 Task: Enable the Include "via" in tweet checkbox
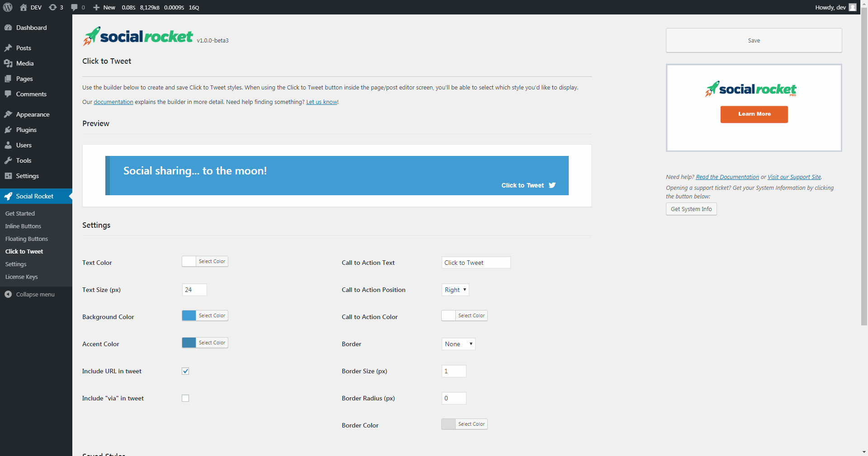185,398
